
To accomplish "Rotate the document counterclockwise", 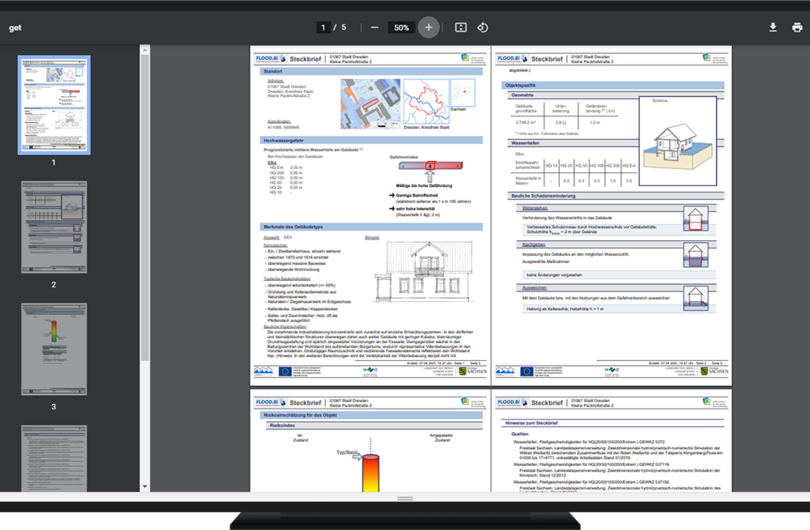I will click(x=482, y=28).
